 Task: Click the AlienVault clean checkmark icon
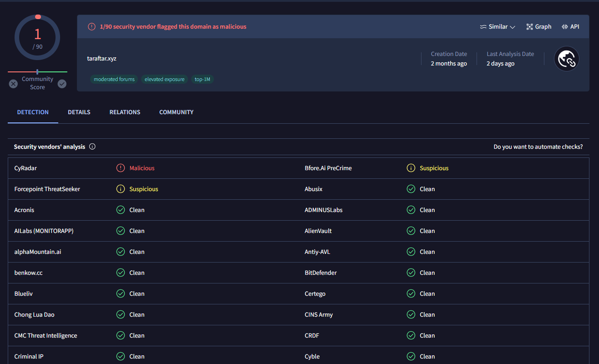(411, 231)
